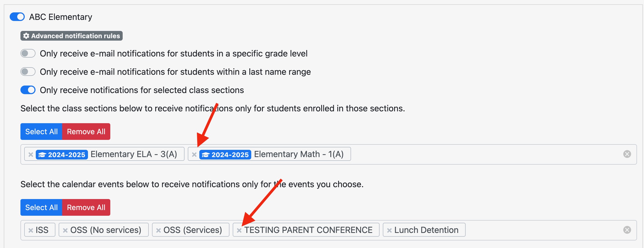Click Remove All for class sections
The image size is (644, 248).
pyautogui.click(x=86, y=132)
